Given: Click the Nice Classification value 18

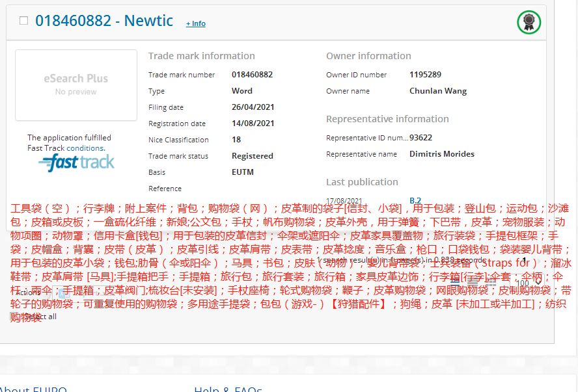Looking at the screenshot, I should coord(236,140).
